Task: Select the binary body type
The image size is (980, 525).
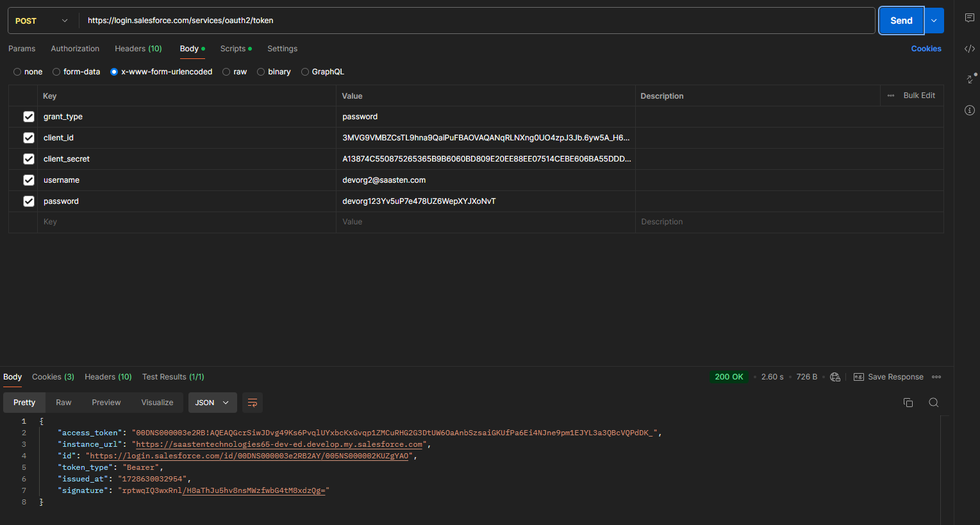Action: 261,72
